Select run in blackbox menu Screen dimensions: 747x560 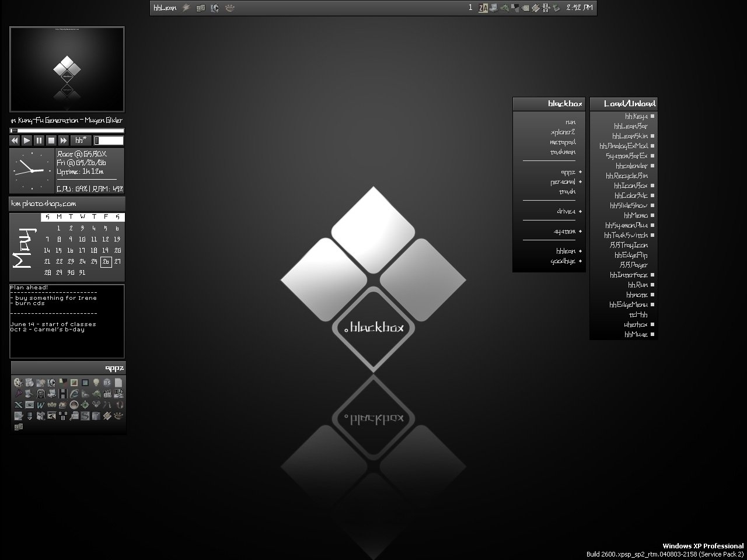tap(549, 122)
